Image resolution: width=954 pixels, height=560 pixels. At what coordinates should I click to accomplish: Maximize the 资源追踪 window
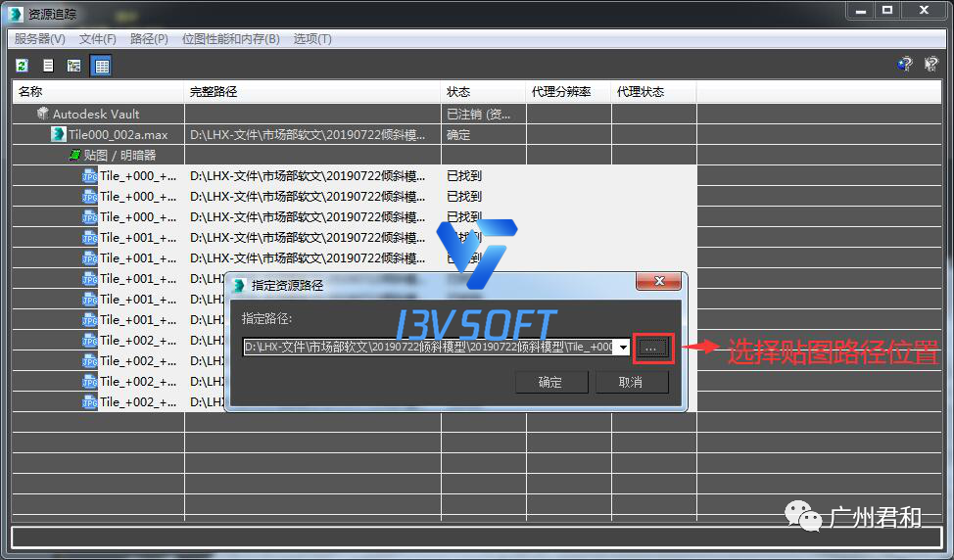point(887,11)
